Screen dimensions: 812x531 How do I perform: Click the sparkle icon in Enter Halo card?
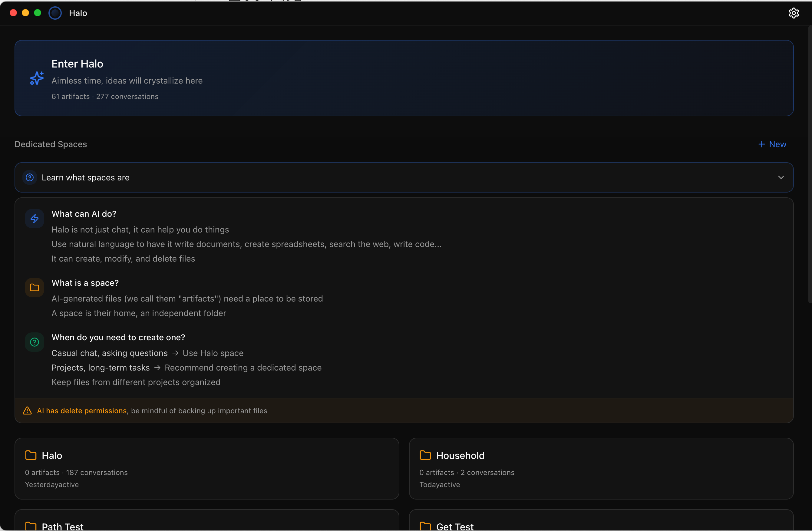point(37,78)
